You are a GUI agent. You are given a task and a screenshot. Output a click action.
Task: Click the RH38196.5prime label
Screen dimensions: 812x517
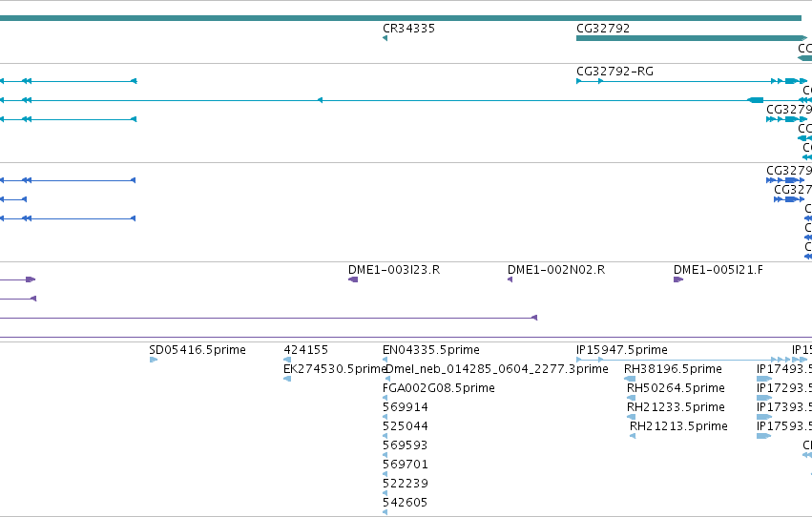point(673,369)
